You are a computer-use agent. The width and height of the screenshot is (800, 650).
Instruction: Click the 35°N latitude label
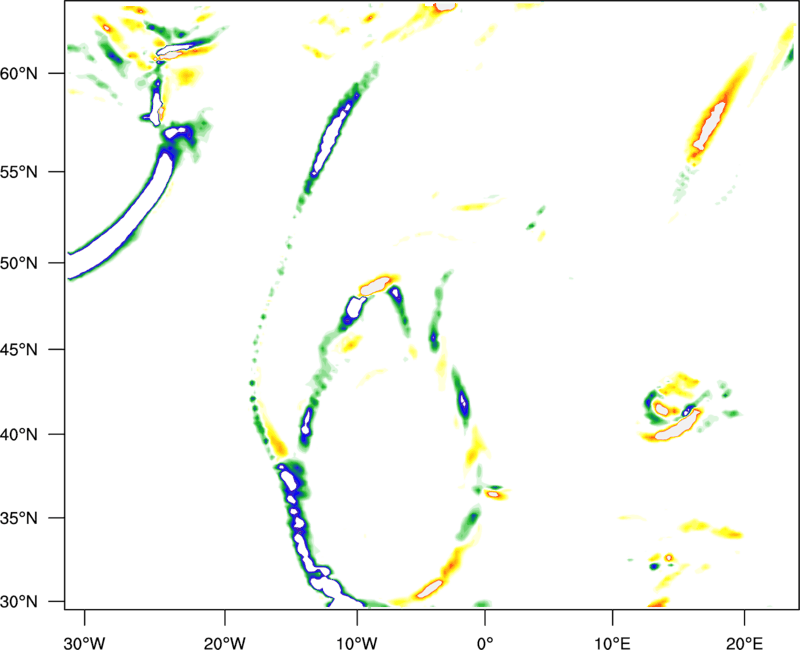[x=19, y=518]
